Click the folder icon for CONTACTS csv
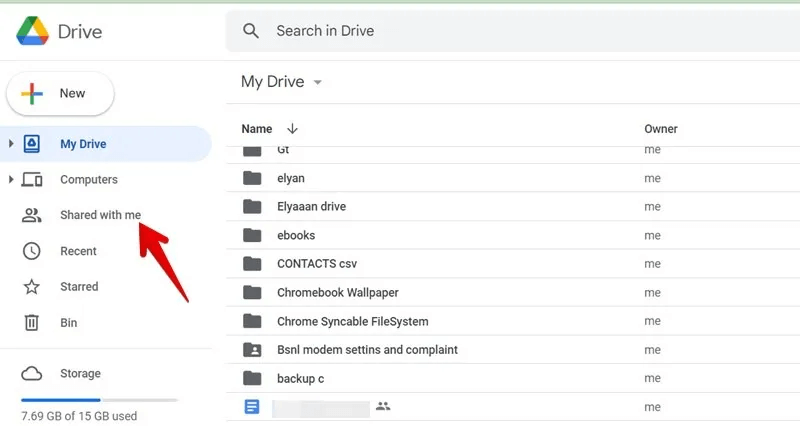 (x=252, y=264)
